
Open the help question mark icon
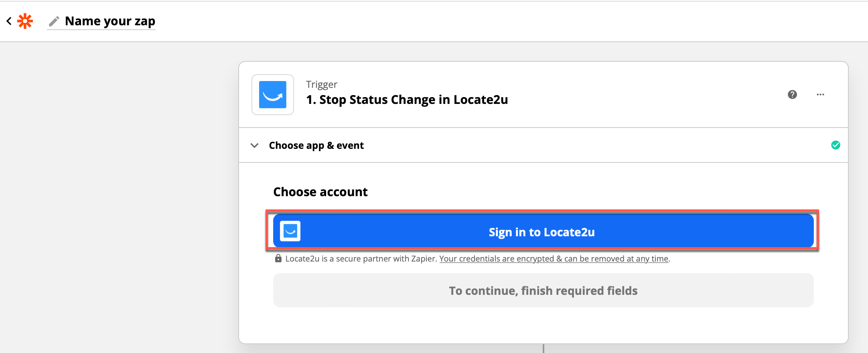(792, 95)
